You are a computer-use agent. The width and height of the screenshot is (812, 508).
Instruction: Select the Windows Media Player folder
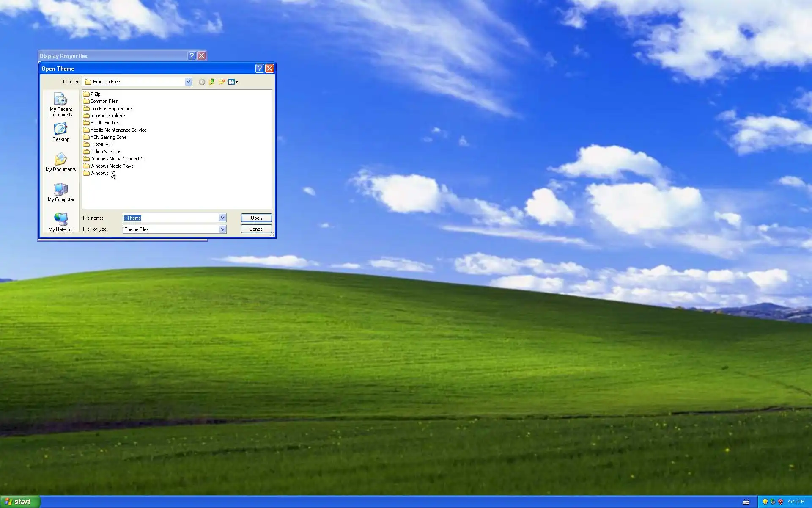click(x=112, y=166)
